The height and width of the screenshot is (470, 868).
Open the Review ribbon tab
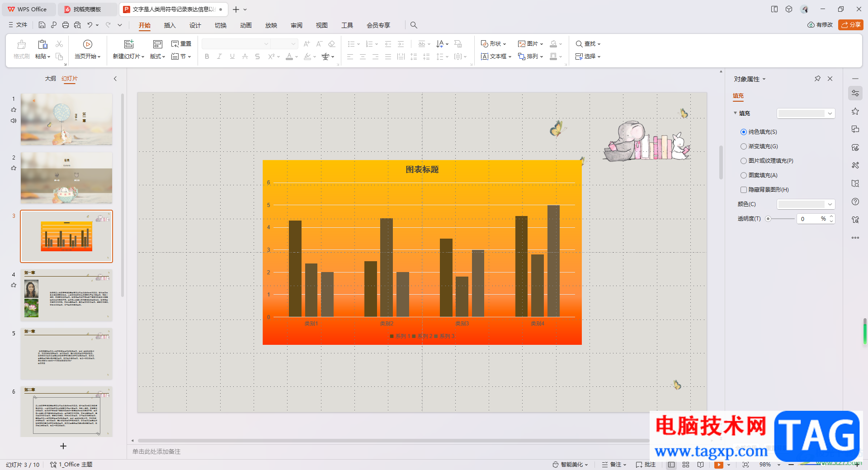tap(296, 25)
